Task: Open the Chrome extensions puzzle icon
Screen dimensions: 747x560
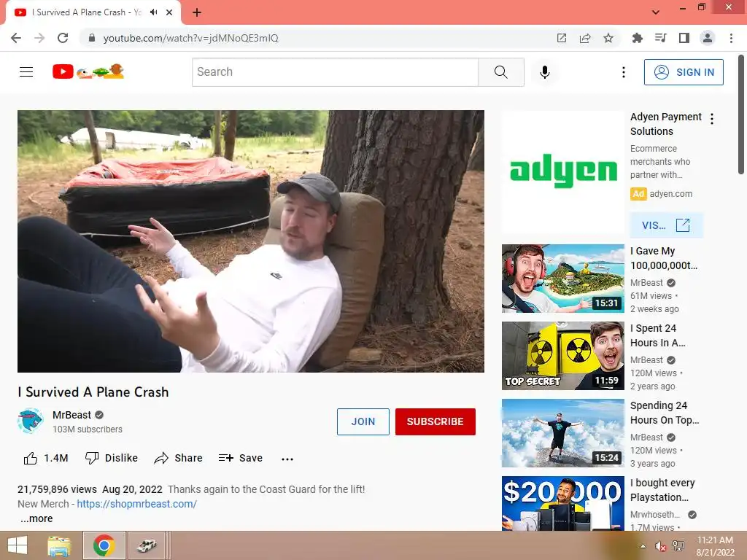Action: (x=637, y=38)
